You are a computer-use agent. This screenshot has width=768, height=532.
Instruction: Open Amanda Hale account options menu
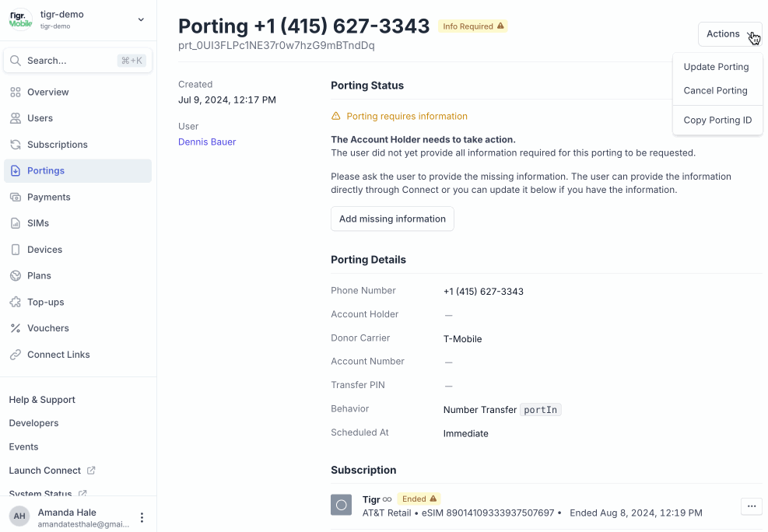click(x=142, y=517)
